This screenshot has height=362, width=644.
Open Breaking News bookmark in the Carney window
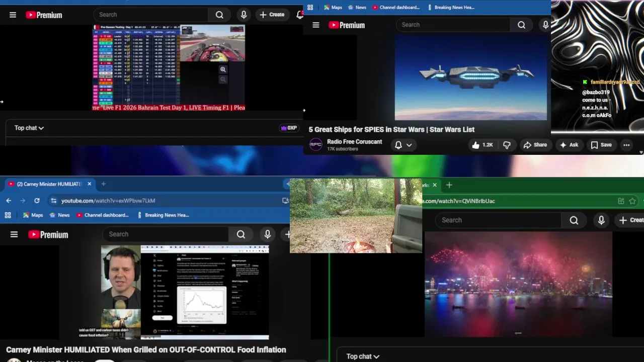pyautogui.click(x=163, y=215)
